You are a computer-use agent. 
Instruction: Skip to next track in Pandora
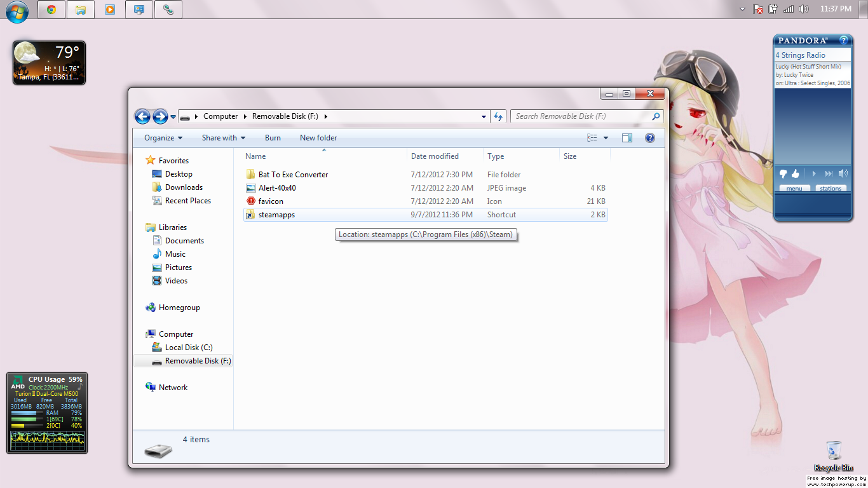click(x=829, y=173)
